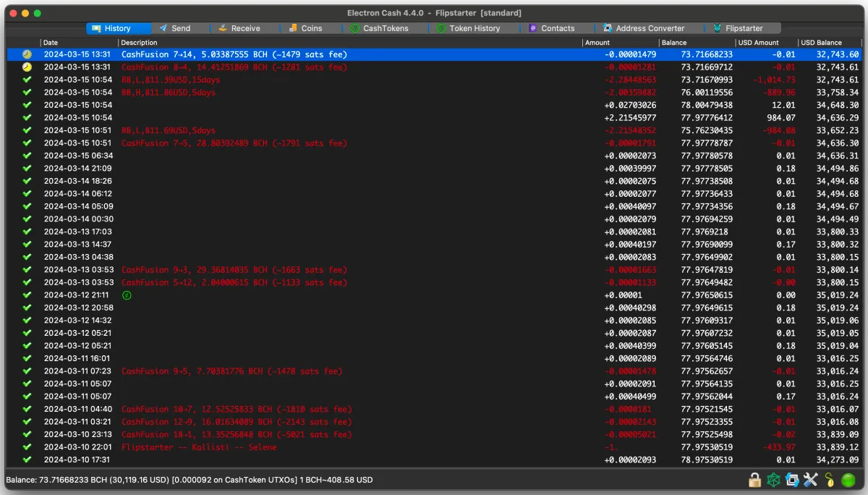Image resolution: width=868 pixels, height=495 pixels.
Task: Click the blue CashShuffle arrows icon
Action: tap(792, 480)
